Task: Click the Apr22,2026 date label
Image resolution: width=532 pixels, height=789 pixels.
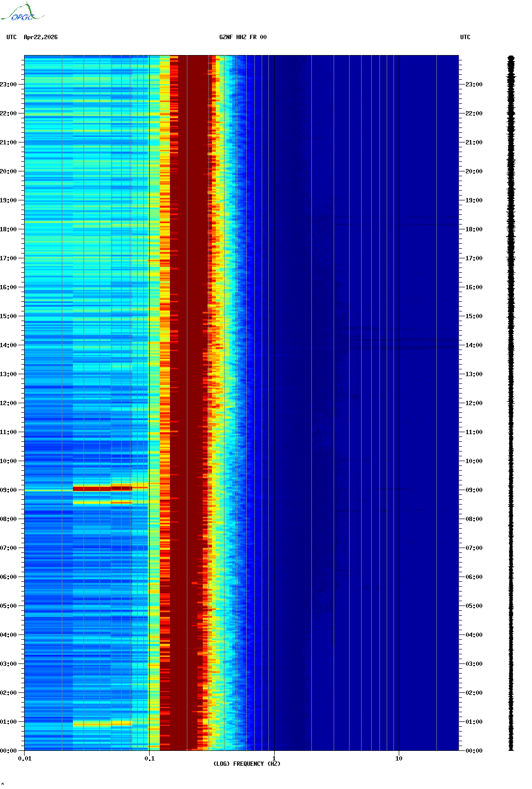Action: coord(41,37)
